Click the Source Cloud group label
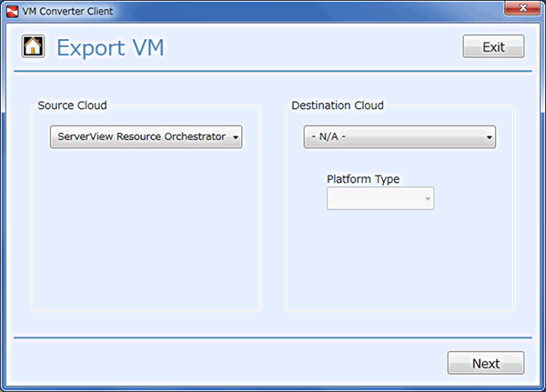 pyautogui.click(x=72, y=106)
